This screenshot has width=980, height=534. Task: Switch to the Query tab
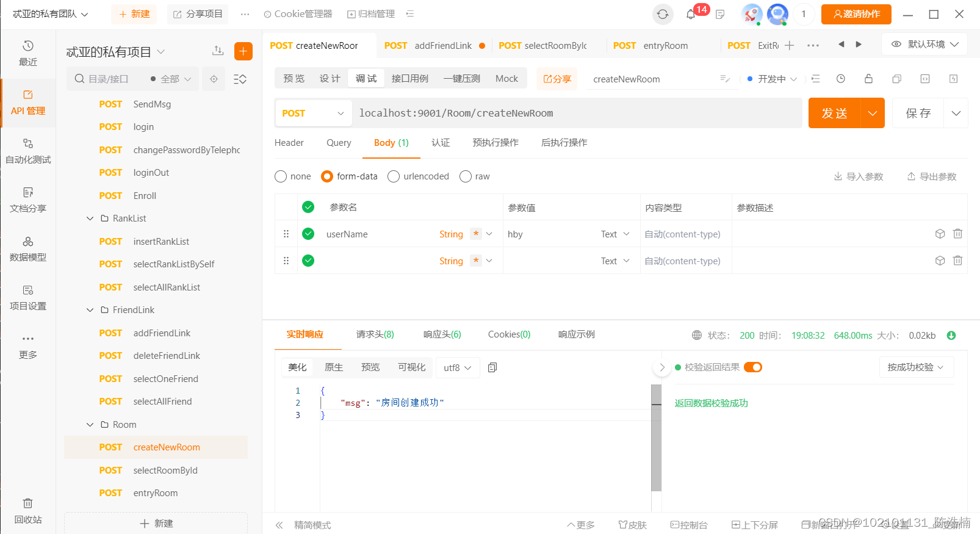point(339,142)
